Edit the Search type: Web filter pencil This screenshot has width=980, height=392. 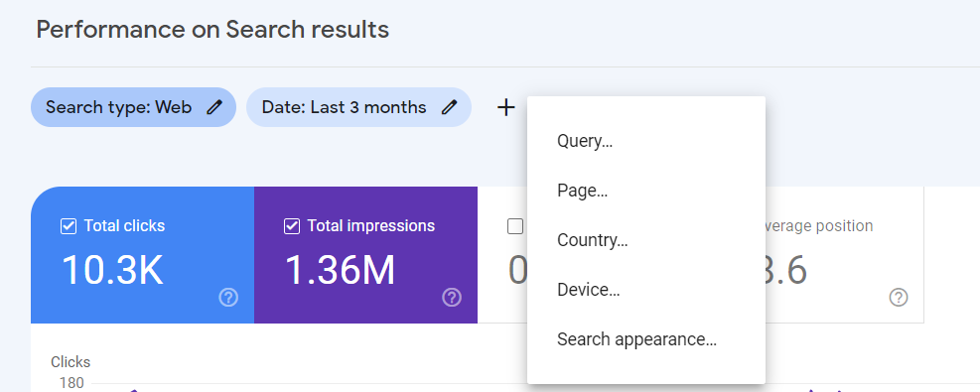[x=214, y=107]
